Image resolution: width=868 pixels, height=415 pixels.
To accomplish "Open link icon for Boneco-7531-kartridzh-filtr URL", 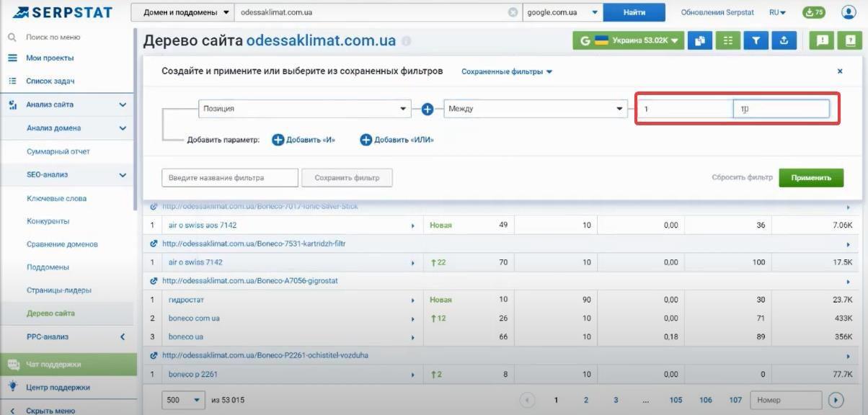I will coord(154,244).
